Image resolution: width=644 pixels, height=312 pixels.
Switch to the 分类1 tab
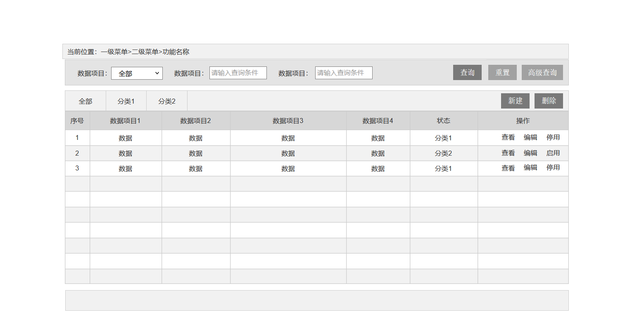pos(126,101)
